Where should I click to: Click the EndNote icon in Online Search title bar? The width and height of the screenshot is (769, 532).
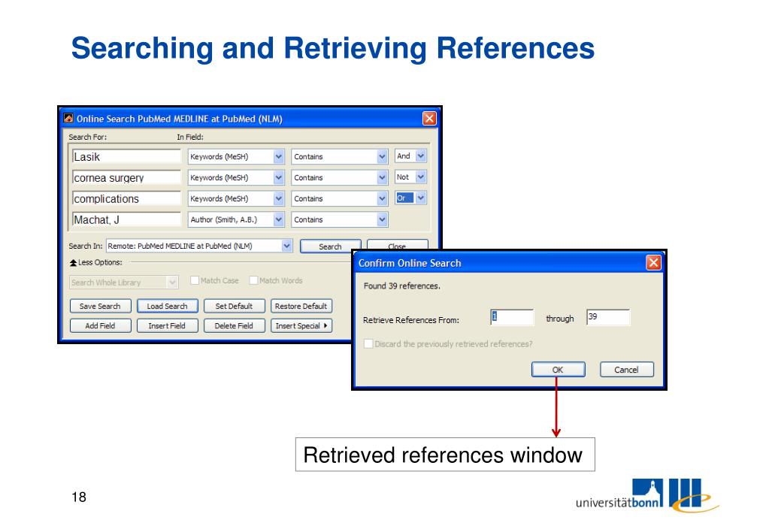coord(68,118)
